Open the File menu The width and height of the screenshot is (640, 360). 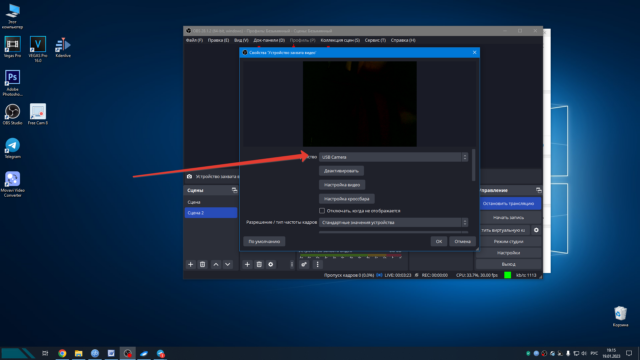coord(194,40)
